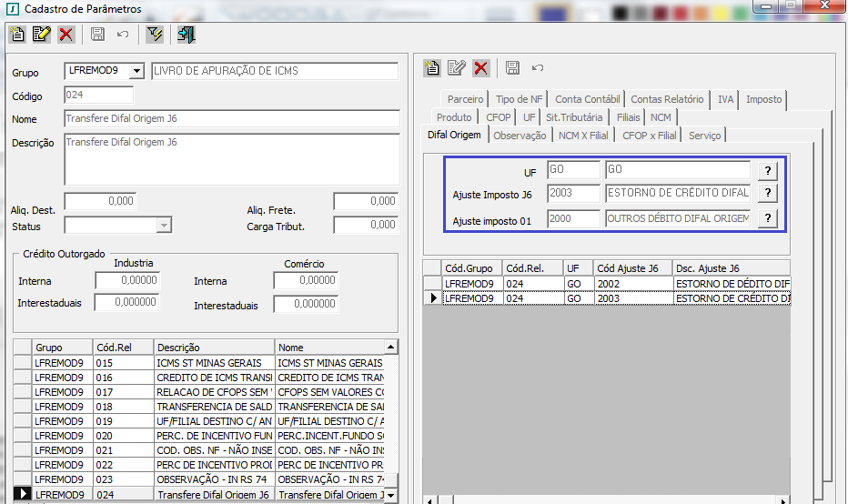Open the Status dropdown

[164, 225]
